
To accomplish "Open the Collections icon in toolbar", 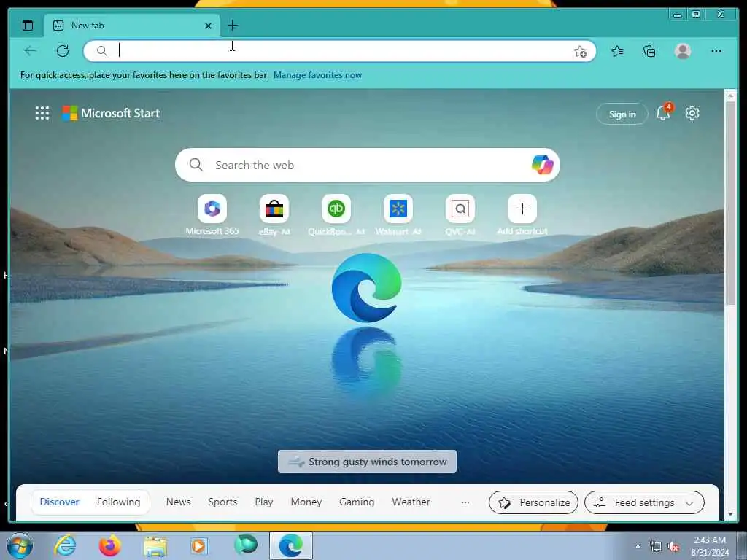I will [649, 51].
